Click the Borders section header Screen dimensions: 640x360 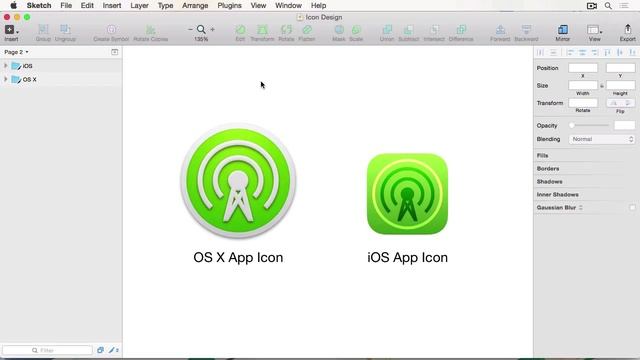[548, 169]
